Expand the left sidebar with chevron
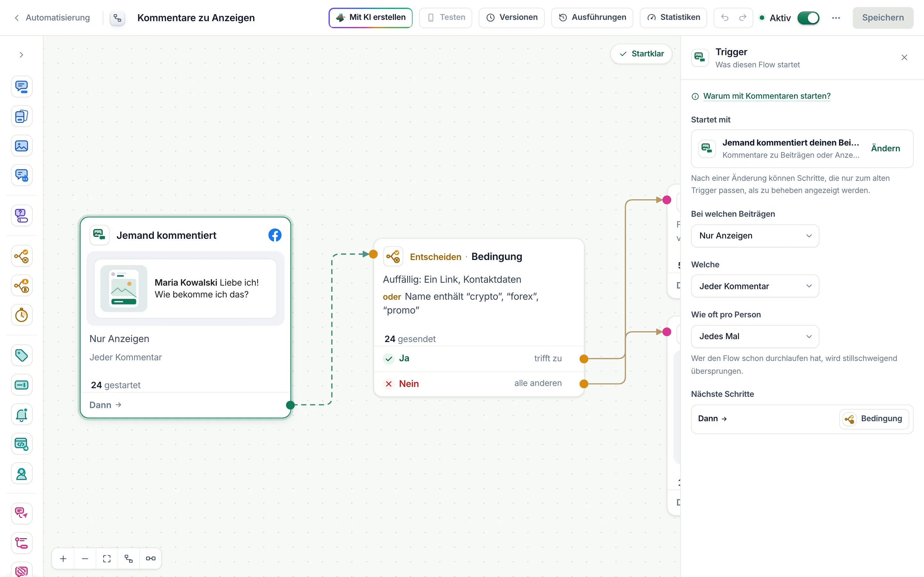This screenshot has width=924, height=577. [21, 55]
